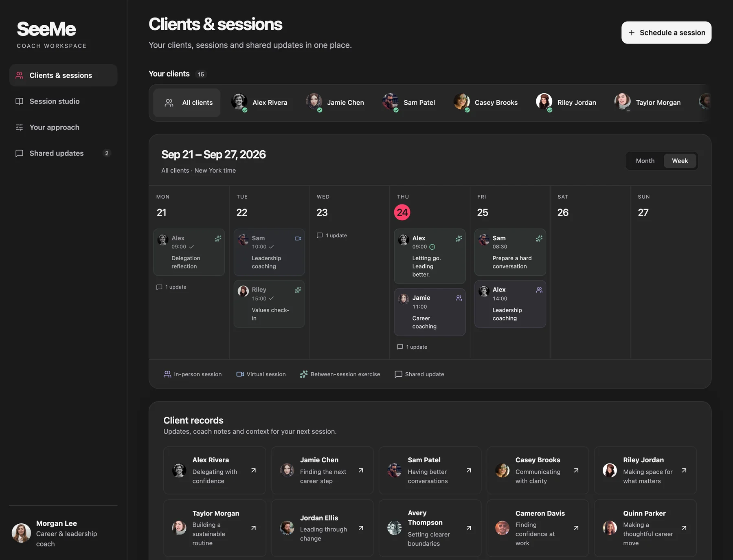
Task: Click the plus icon in Schedule a session
Action: 632,33
